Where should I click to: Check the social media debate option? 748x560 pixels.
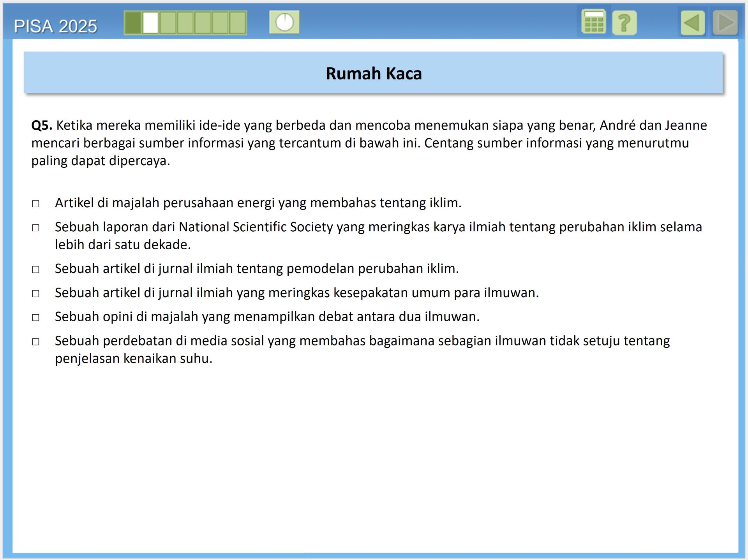(x=35, y=342)
